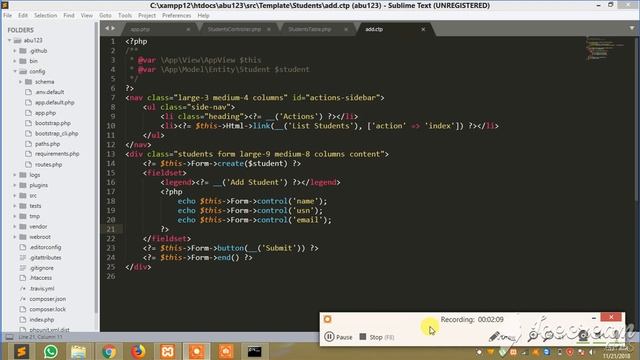Open XAMPP control panel from taskbar
Screen dimensions: 640x360
[x=167, y=351]
